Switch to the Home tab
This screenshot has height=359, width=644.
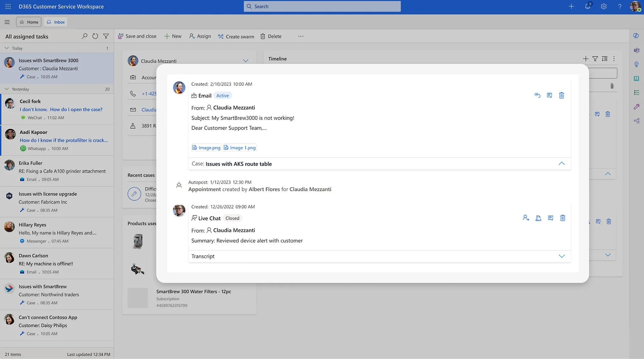click(29, 22)
